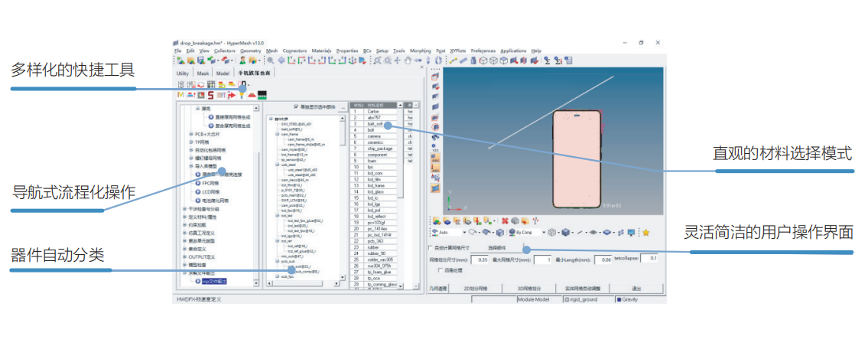Select the pan hand tool
The width and height of the screenshot is (868, 346).
pyautogui.click(x=408, y=60)
